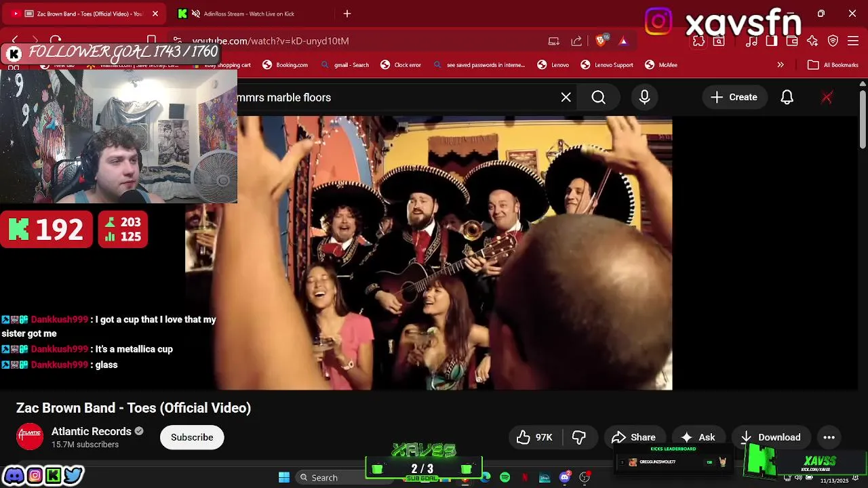This screenshot has width=868, height=488.
Task: Click the YouTube Create button
Action: coord(734,98)
